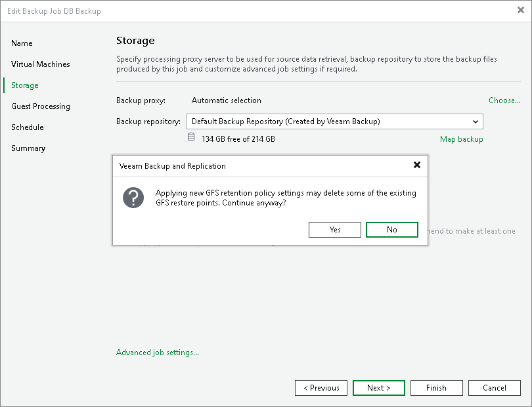Click the repository disk icon beside free space
Viewport: 532px width, 407px height.
tap(191, 137)
